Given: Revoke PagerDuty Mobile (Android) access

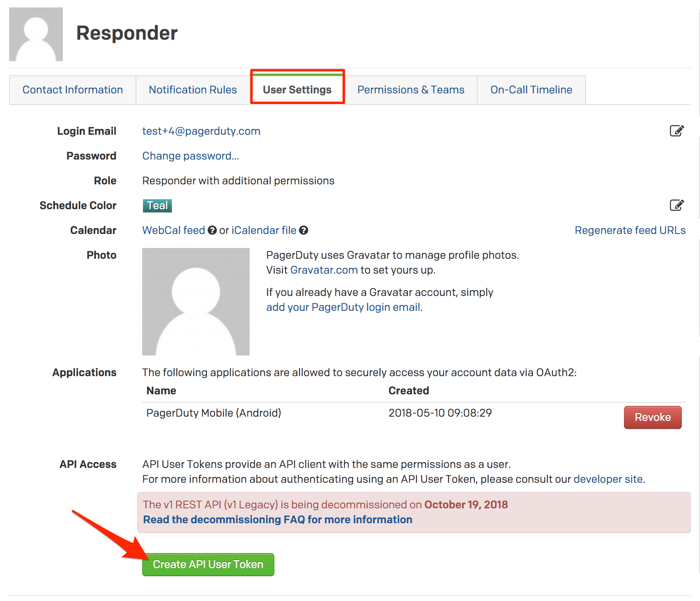Looking at the screenshot, I should pos(652,417).
